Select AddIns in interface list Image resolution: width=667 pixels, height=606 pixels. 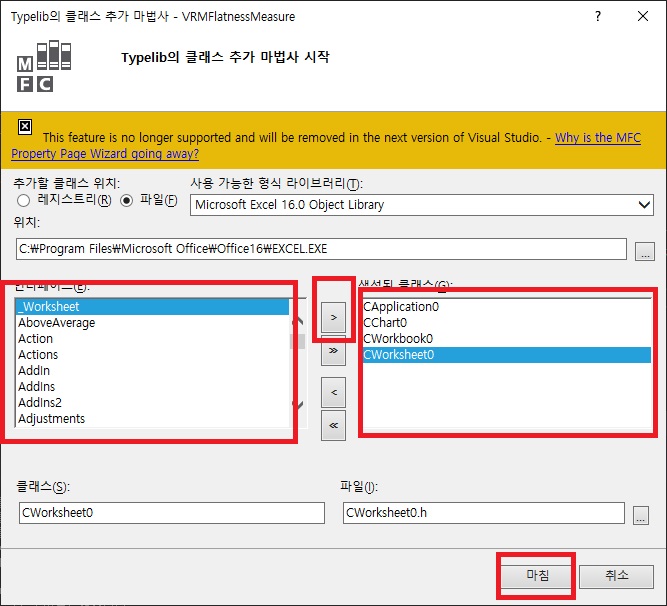[152, 387]
